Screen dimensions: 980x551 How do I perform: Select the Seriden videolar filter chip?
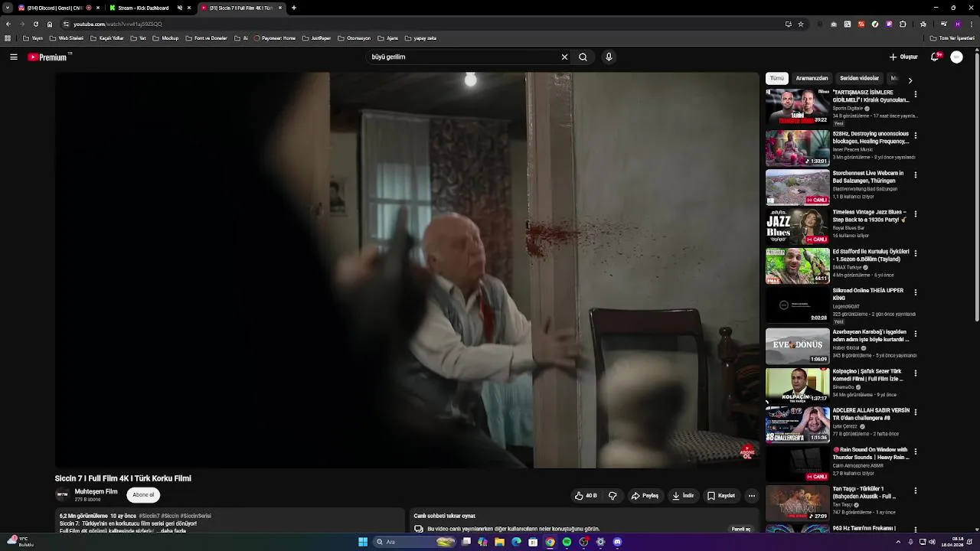[x=859, y=79]
